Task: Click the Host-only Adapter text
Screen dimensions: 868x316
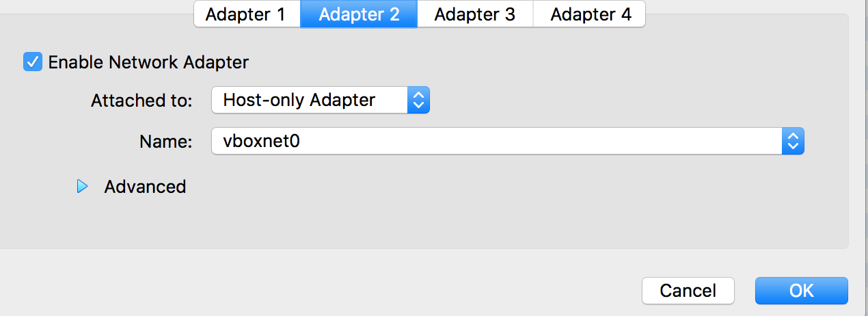Action: pyautogui.click(x=299, y=101)
